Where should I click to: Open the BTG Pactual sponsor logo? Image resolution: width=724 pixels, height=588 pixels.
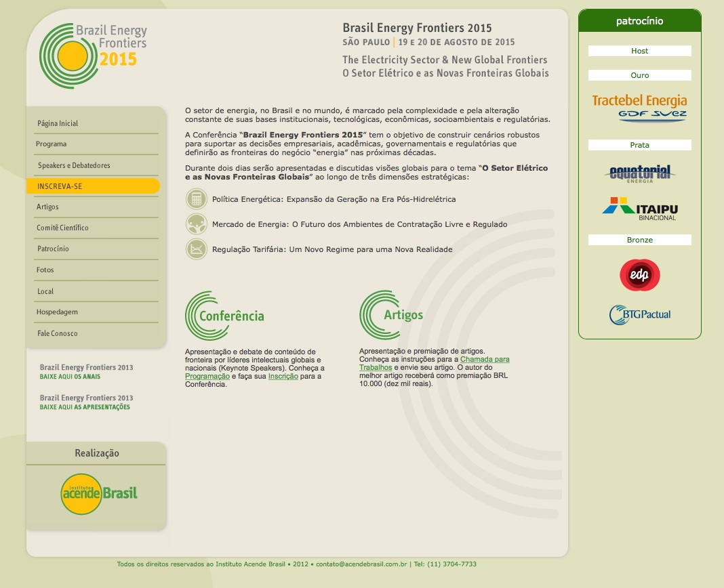click(639, 315)
